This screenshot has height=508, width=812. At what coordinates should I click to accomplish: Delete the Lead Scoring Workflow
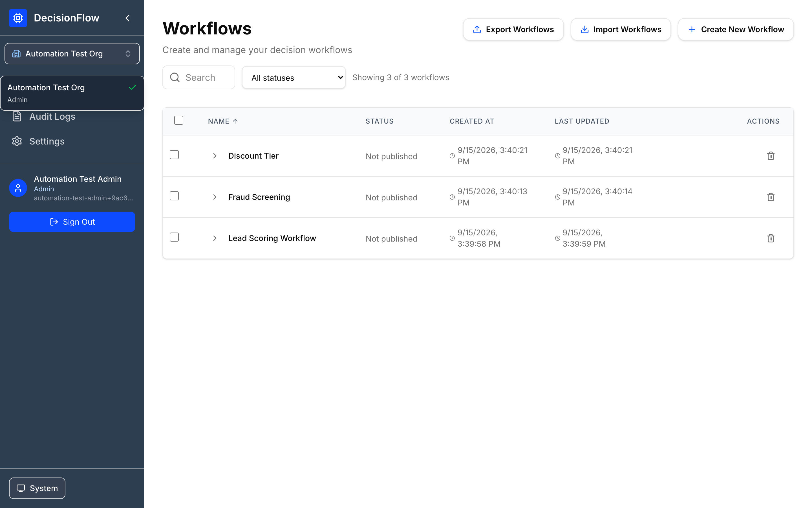click(771, 238)
